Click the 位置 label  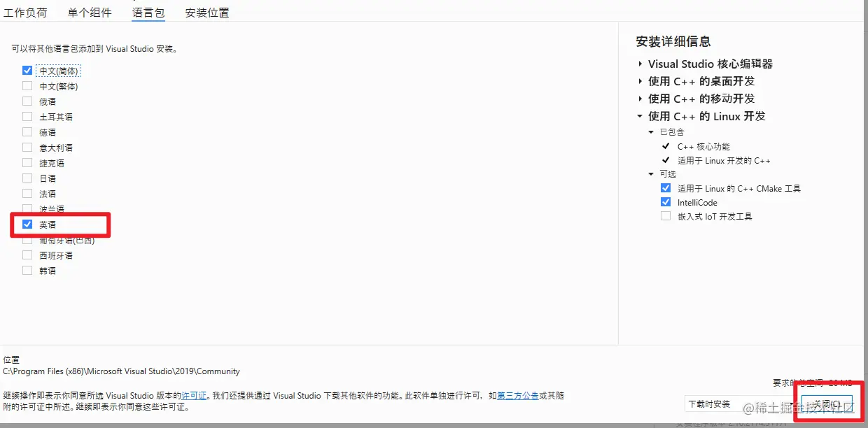pyautogui.click(x=11, y=359)
